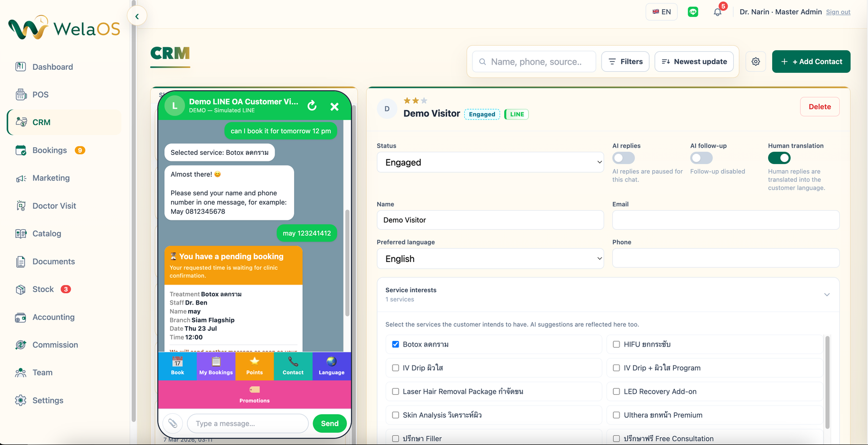Click the search magnifier icon
This screenshot has height=445, width=868.
(482, 62)
